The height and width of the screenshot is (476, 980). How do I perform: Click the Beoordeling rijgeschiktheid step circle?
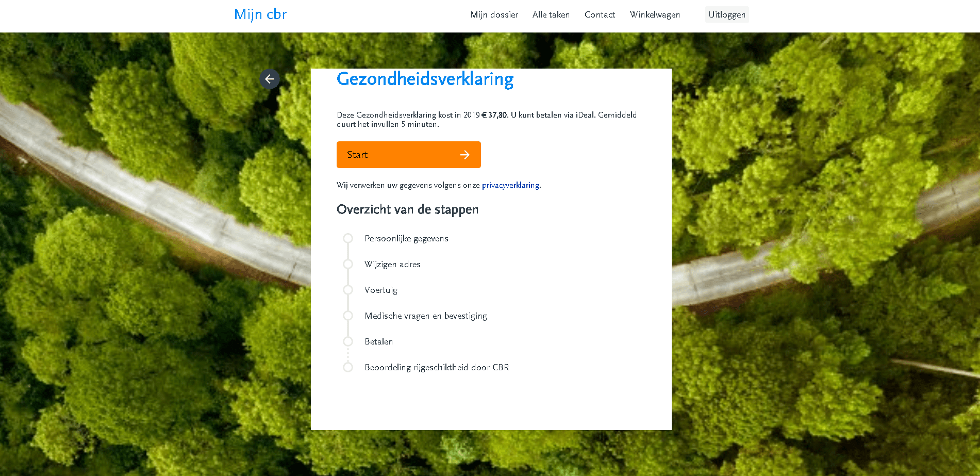[x=348, y=367]
